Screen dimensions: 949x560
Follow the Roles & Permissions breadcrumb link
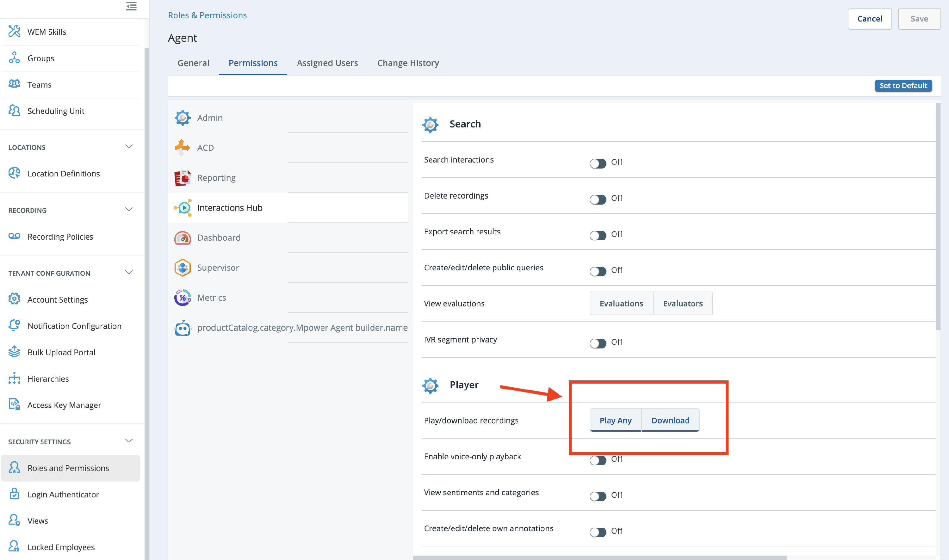coord(207,15)
